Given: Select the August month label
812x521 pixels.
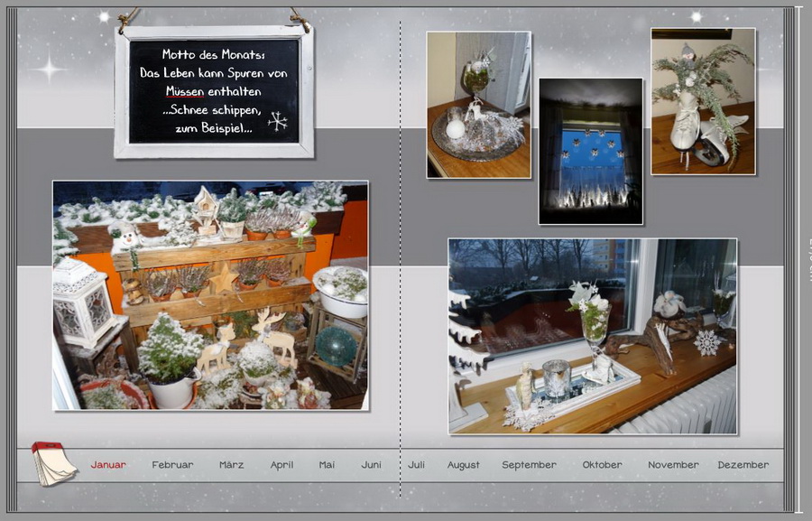Looking at the screenshot, I should [x=464, y=465].
